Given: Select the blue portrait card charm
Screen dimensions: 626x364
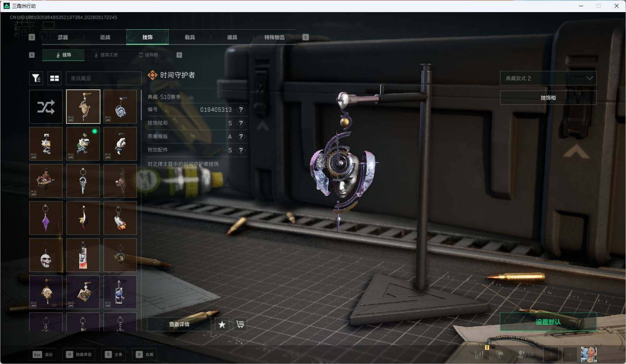Looking at the screenshot, I should 120,292.
